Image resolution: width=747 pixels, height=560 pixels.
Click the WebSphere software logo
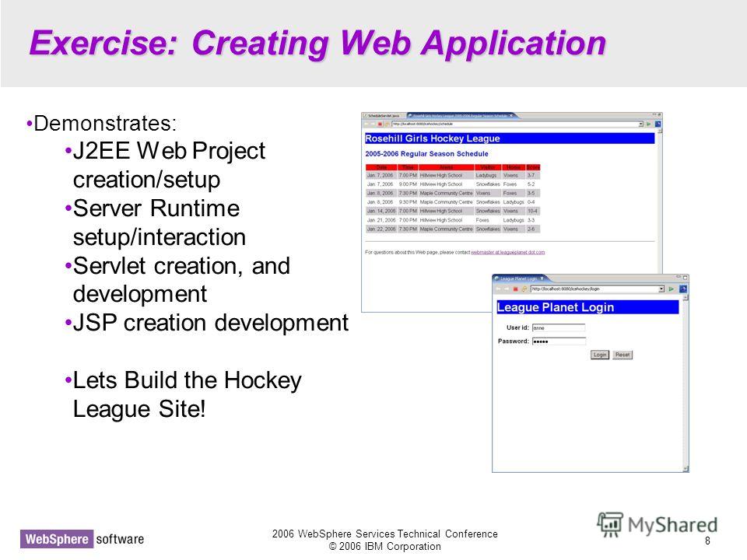click(x=82, y=539)
